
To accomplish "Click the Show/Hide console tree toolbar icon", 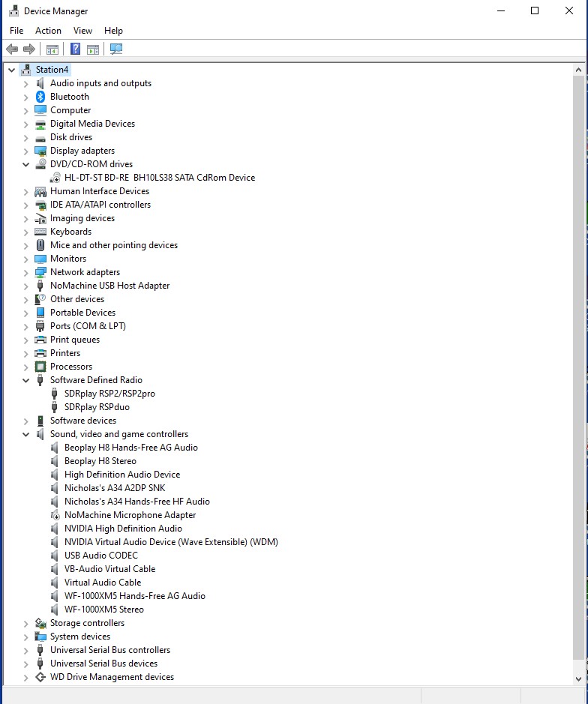I will click(52, 49).
